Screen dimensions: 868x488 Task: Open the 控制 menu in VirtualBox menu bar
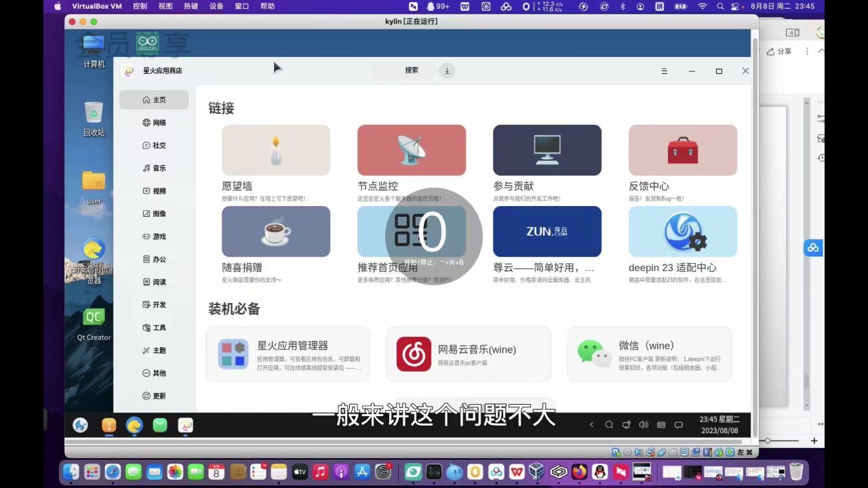coord(140,6)
